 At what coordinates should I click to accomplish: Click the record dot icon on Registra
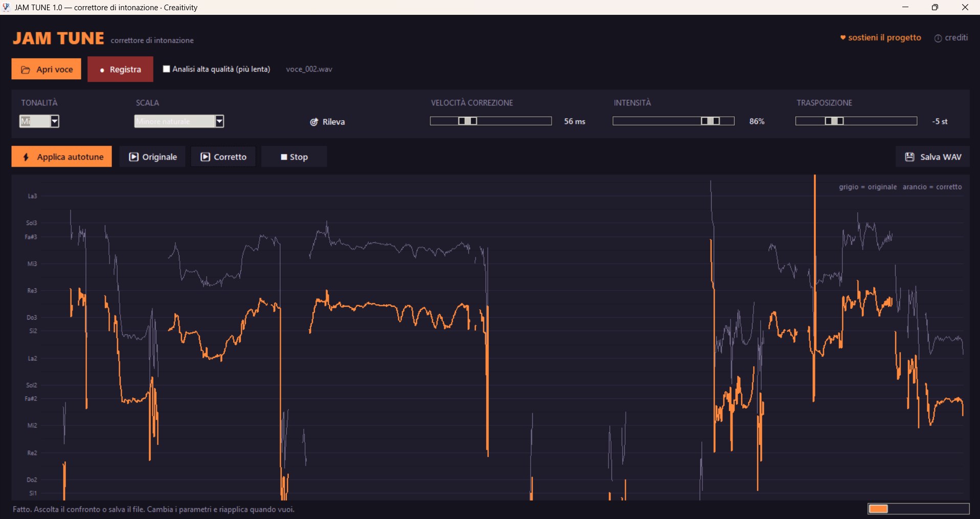coord(102,70)
